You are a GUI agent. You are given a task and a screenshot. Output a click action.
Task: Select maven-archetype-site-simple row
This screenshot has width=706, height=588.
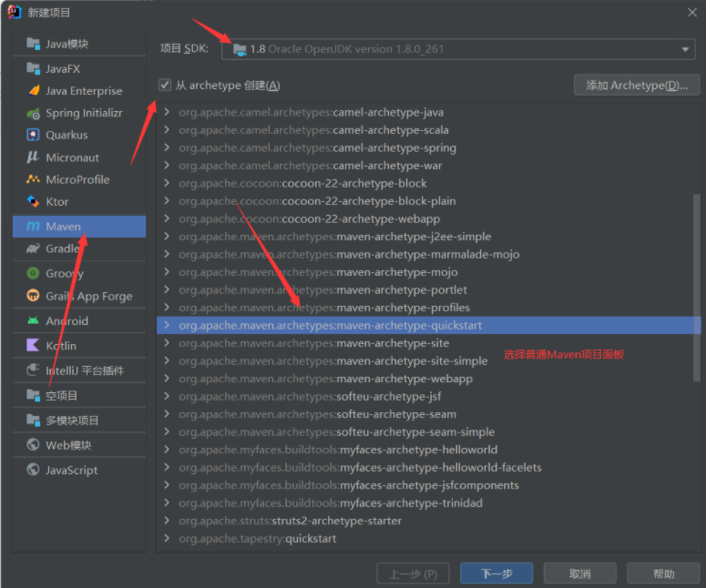(x=429, y=360)
